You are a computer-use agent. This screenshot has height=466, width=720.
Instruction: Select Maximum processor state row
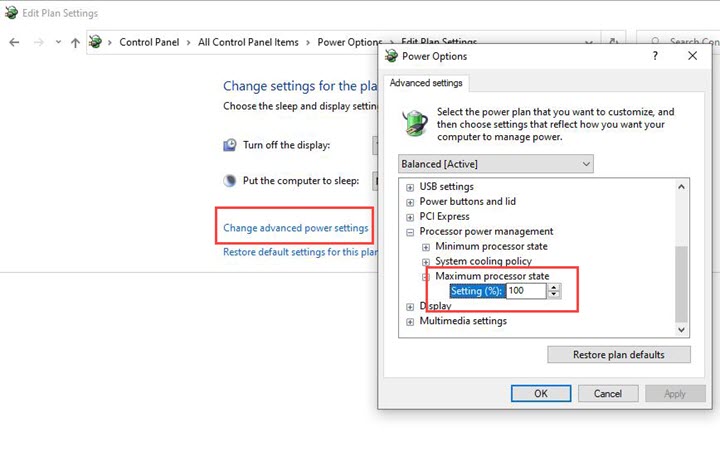(492, 276)
